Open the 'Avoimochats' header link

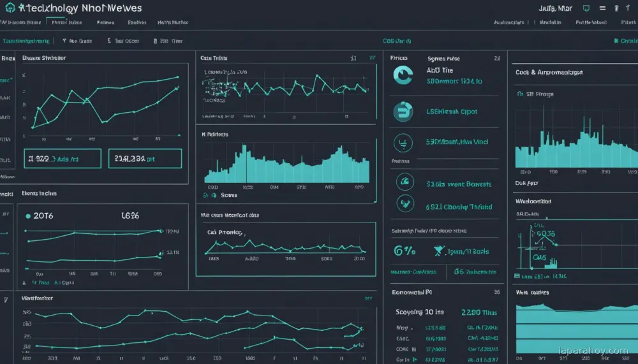coord(509,22)
